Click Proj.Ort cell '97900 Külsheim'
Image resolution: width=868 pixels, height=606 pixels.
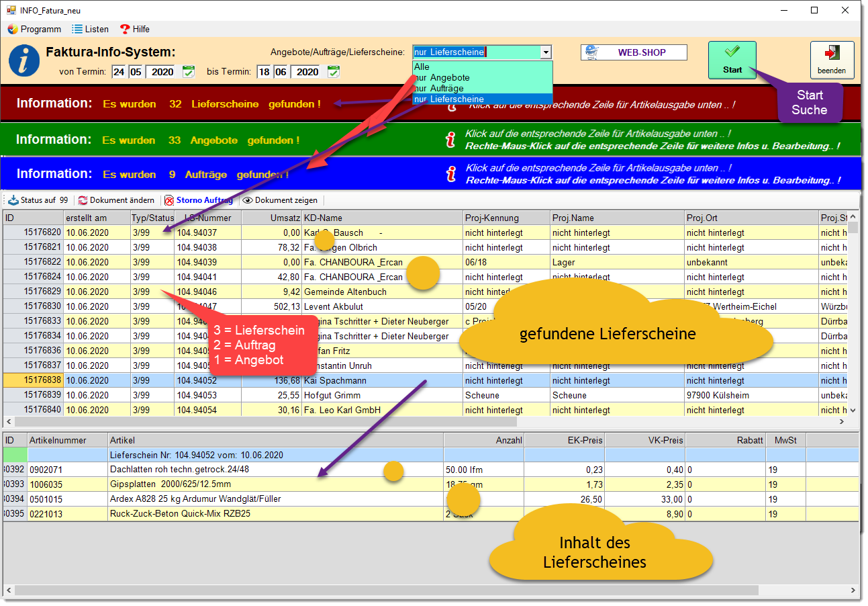[x=752, y=395]
